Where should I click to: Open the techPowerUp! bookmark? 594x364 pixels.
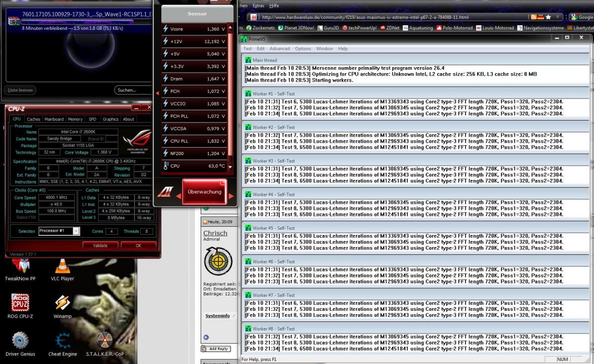tap(359, 28)
